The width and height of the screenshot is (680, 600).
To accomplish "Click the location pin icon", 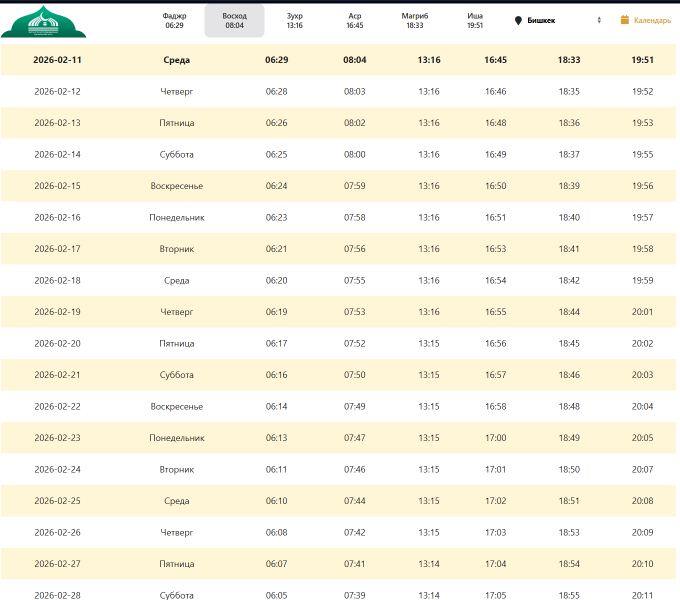I will 518,20.
